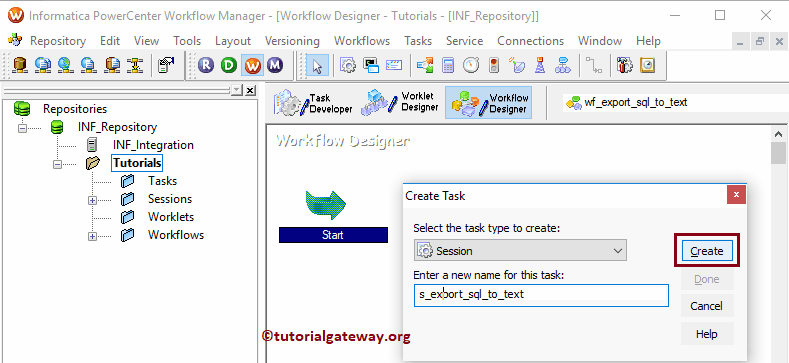Screen dimensions: 789x363
Task: Open the Task Developer tool
Action: (x=312, y=103)
